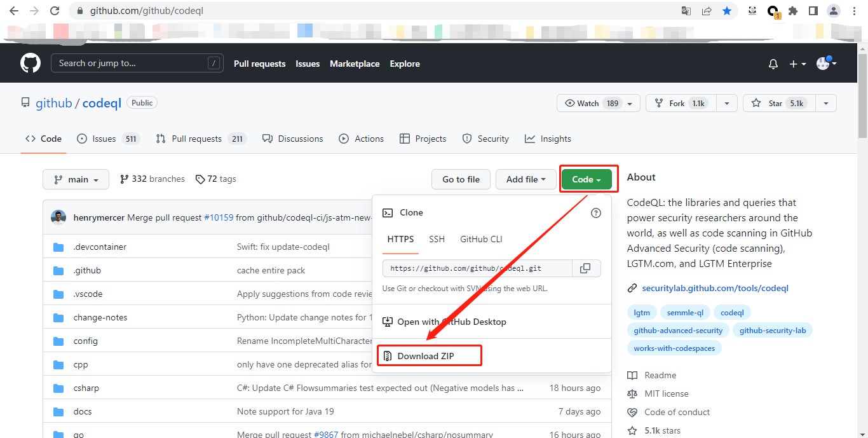Bookmark this page with the star icon
Image resolution: width=868 pixels, height=438 pixels.
click(727, 11)
